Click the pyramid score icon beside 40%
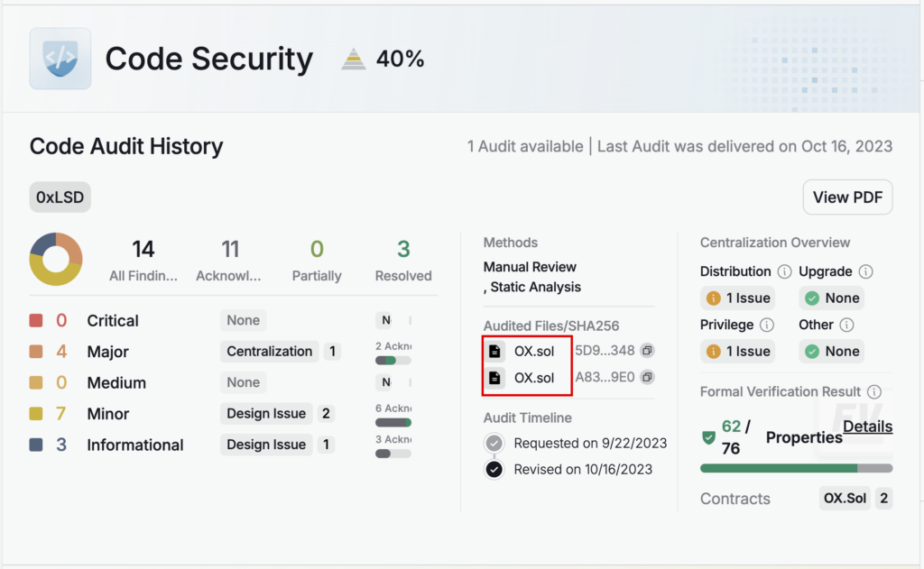The height and width of the screenshot is (569, 924). [x=354, y=59]
